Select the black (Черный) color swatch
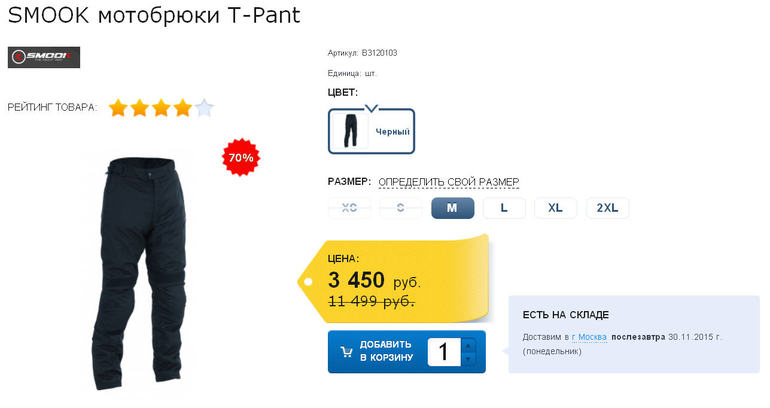 (x=371, y=131)
